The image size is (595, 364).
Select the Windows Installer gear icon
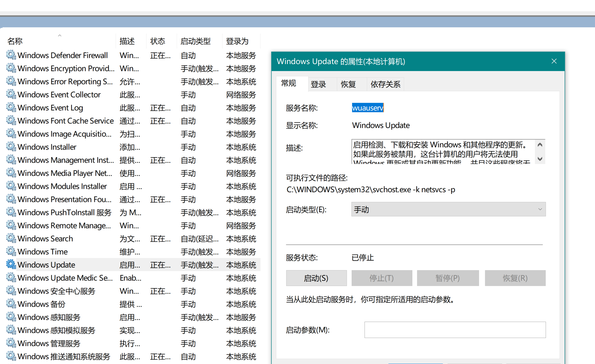pyautogui.click(x=11, y=147)
